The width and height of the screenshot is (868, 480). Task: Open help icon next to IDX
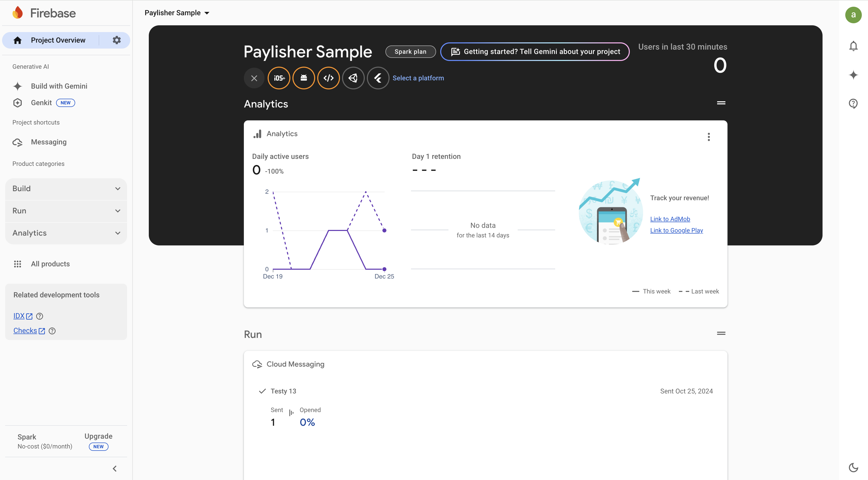click(x=40, y=316)
